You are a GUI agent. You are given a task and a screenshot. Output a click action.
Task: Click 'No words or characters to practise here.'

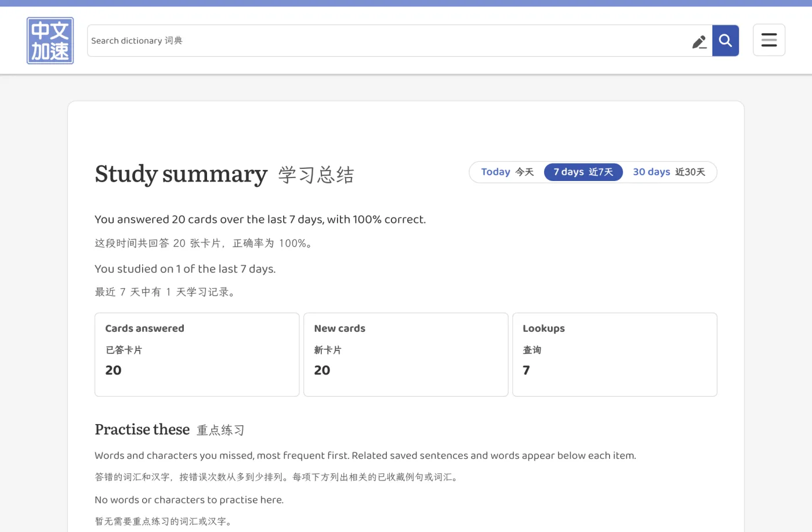point(189,500)
